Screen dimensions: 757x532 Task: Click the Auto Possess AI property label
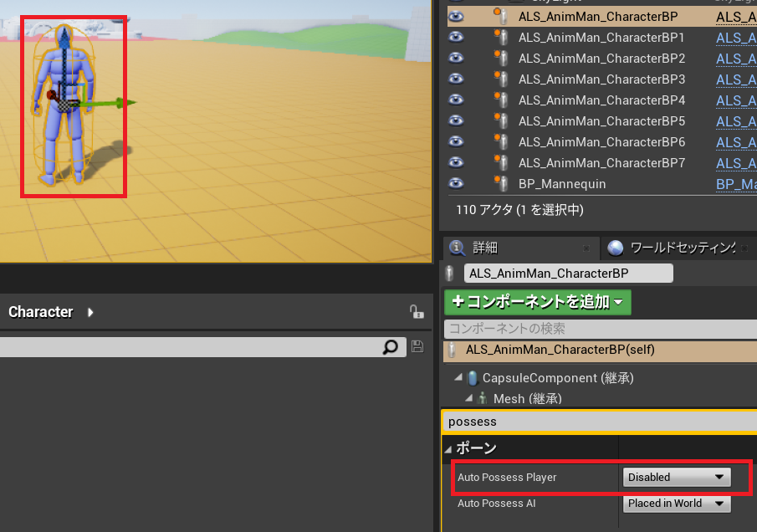(496, 503)
